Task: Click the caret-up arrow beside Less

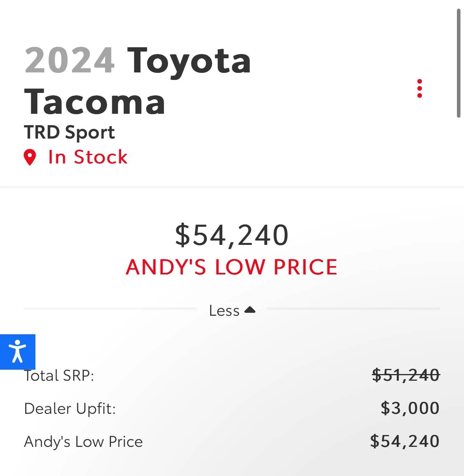Action: tap(250, 310)
